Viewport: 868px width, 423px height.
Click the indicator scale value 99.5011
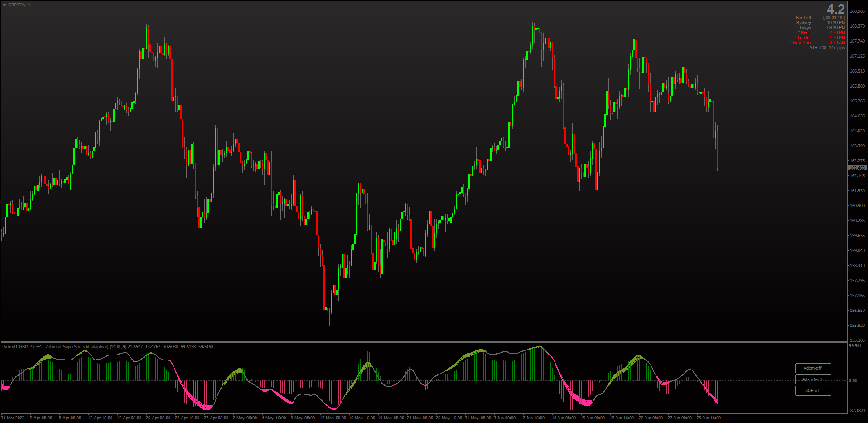pyautogui.click(x=856, y=346)
